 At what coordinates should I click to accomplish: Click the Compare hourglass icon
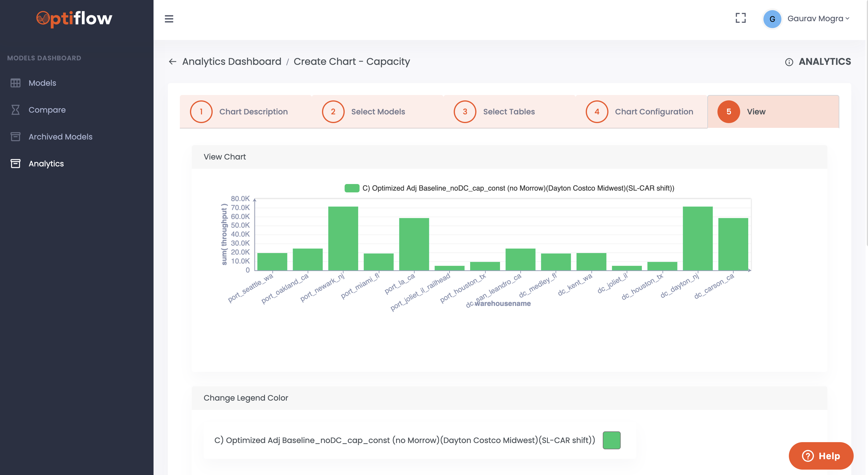pyautogui.click(x=16, y=110)
